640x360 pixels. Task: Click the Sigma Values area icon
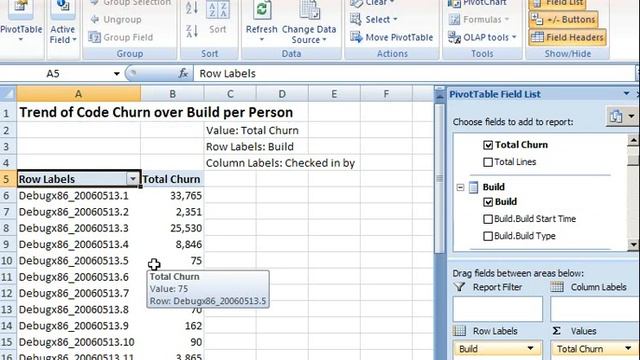click(x=556, y=331)
